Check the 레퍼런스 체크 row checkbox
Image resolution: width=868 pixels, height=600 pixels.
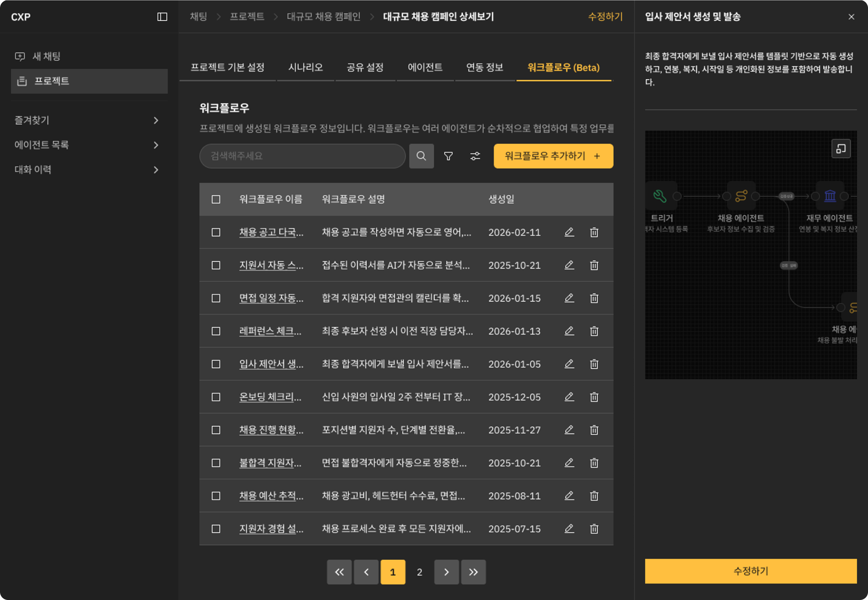pos(216,331)
